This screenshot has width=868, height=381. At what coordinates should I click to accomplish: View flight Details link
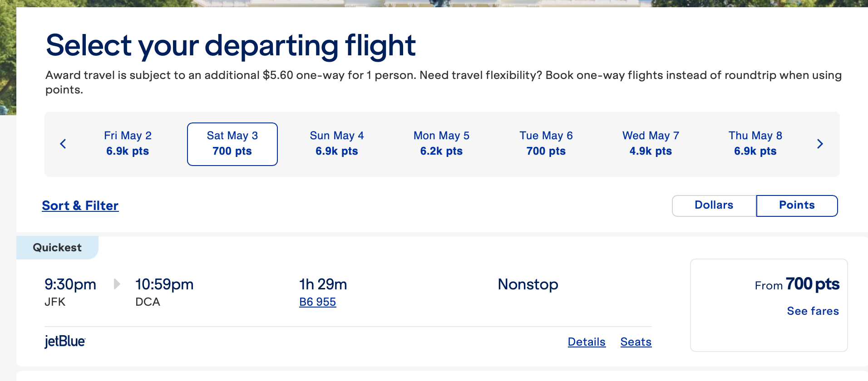click(587, 342)
